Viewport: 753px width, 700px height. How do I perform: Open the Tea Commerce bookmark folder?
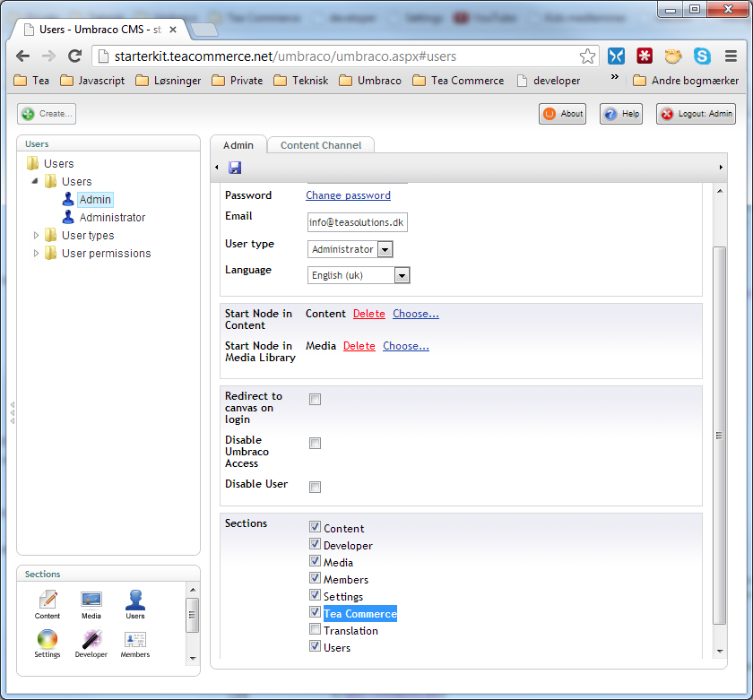[x=458, y=81]
